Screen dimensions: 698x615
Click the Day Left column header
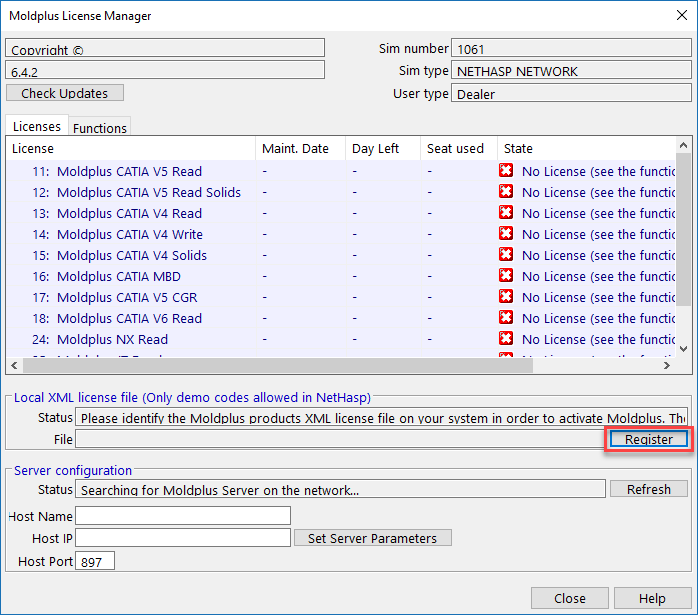(383, 148)
